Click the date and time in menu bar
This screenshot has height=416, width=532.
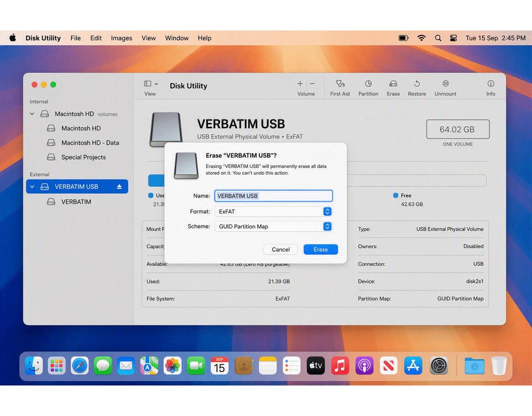click(x=495, y=38)
